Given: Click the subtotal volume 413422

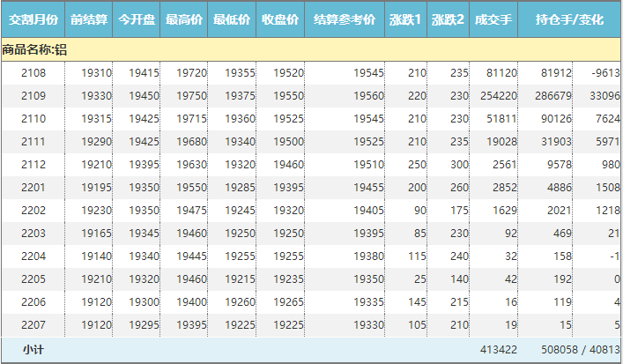Looking at the screenshot, I should 498,350.
